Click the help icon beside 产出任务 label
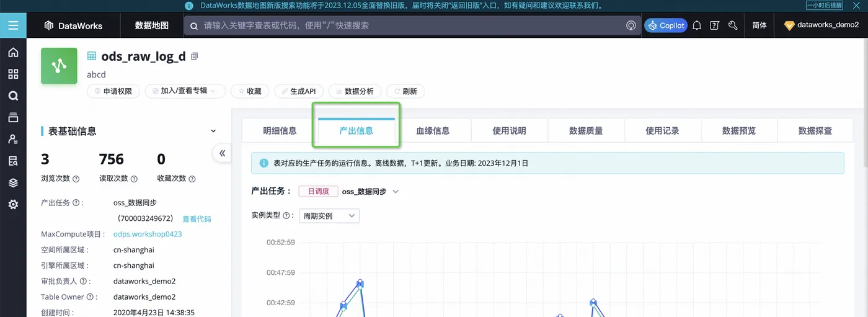Image resolution: width=868 pixels, height=317 pixels. (76, 203)
